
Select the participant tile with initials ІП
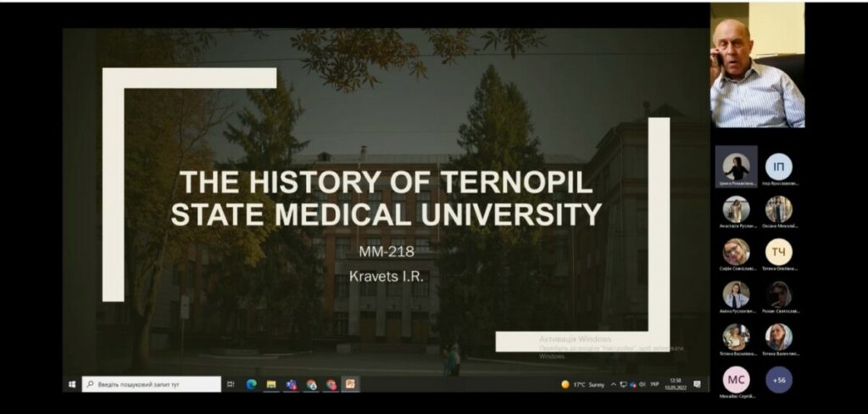pos(778,166)
